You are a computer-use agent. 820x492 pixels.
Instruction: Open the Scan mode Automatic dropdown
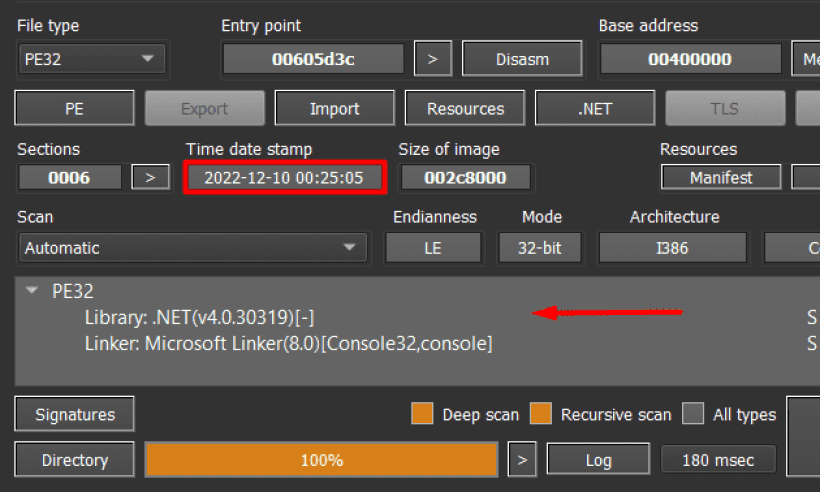pos(192,248)
